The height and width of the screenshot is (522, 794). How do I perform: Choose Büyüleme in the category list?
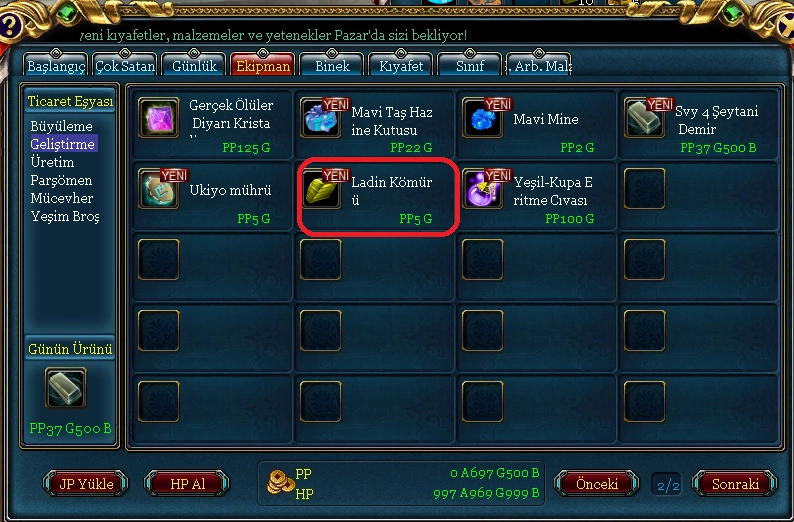(61, 126)
